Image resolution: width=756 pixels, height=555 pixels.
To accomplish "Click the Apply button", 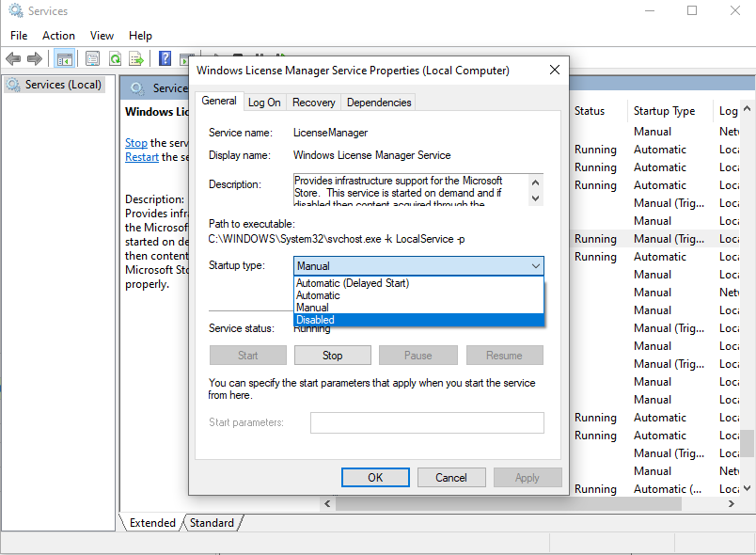I will pos(528,477).
